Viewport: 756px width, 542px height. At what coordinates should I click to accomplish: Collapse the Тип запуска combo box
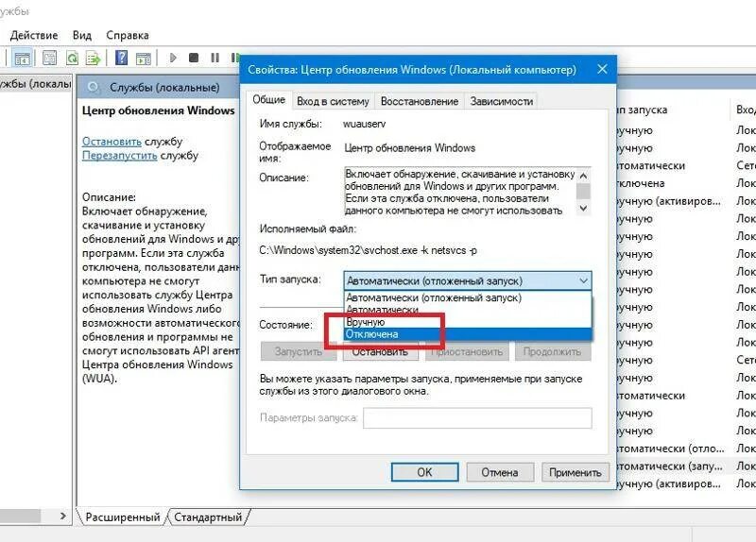click(x=468, y=280)
